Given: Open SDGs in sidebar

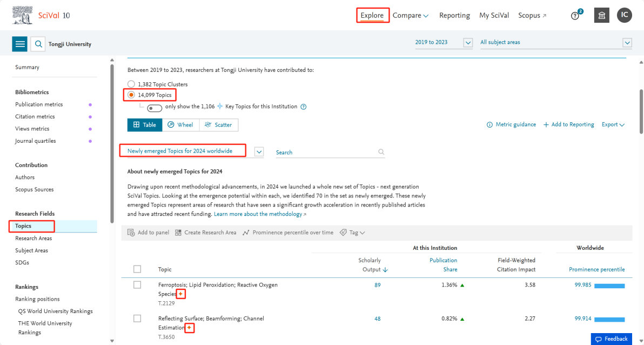Looking at the screenshot, I should coord(21,262).
